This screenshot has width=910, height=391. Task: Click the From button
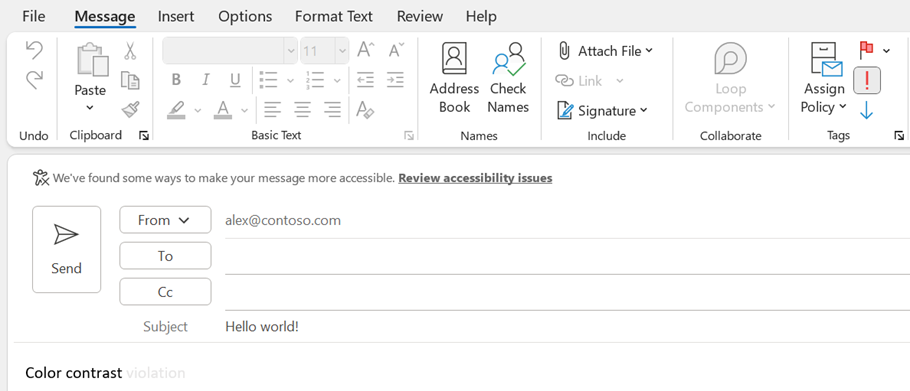(165, 220)
